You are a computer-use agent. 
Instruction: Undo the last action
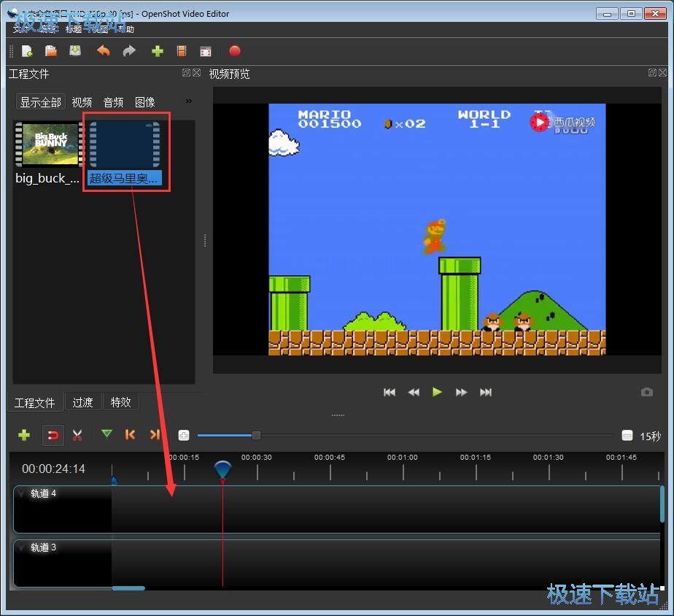point(103,51)
